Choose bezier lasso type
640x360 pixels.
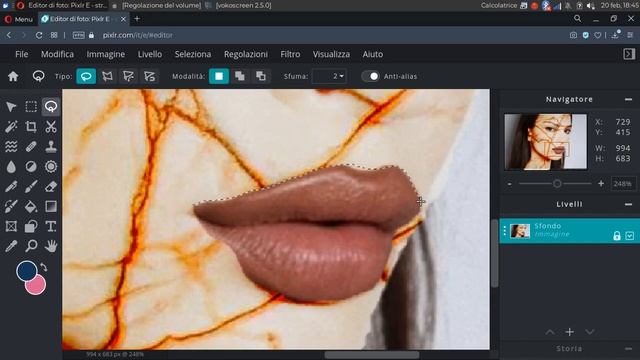128,76
